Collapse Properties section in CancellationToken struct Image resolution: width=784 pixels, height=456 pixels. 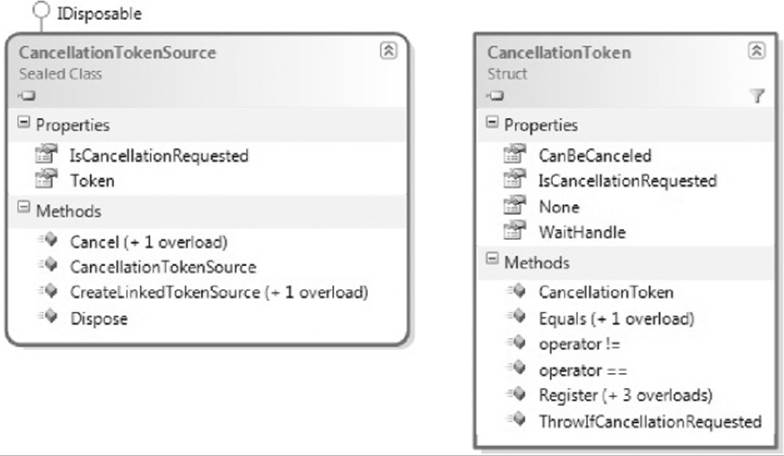tap(492, 122)
